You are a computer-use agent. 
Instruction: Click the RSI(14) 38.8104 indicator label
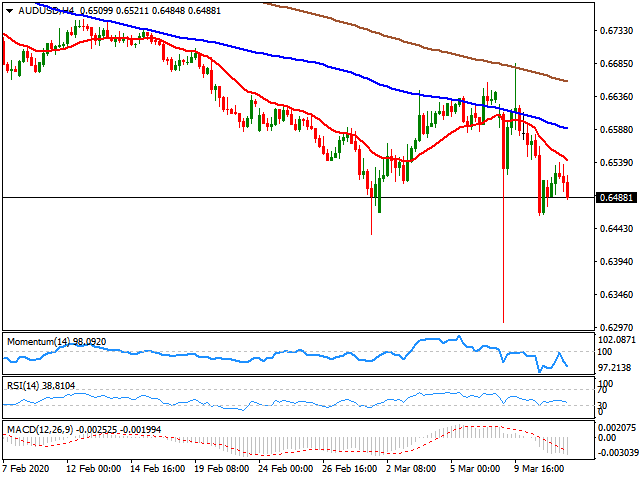coord(41,386)
